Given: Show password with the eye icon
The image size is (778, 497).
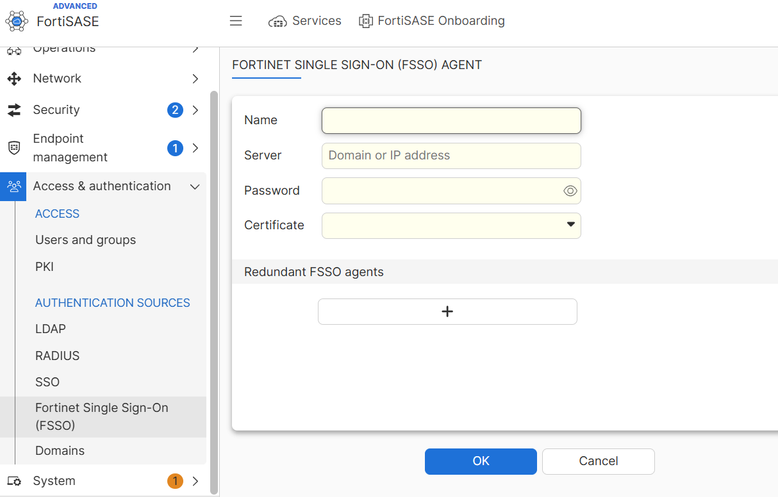Looking at the screenshot, I should pos(570,191).
